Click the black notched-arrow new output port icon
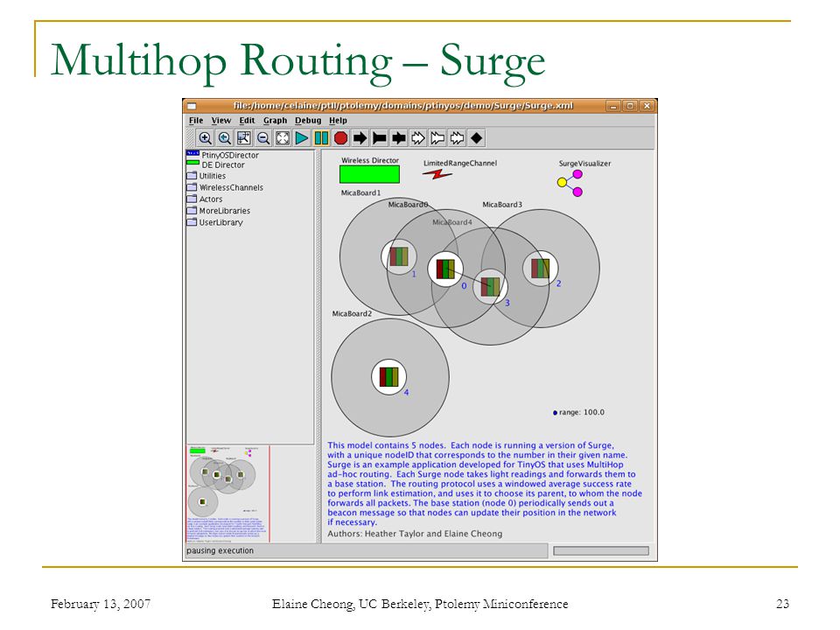This screenshot has width=840, height=630. [x=379, y=138]
